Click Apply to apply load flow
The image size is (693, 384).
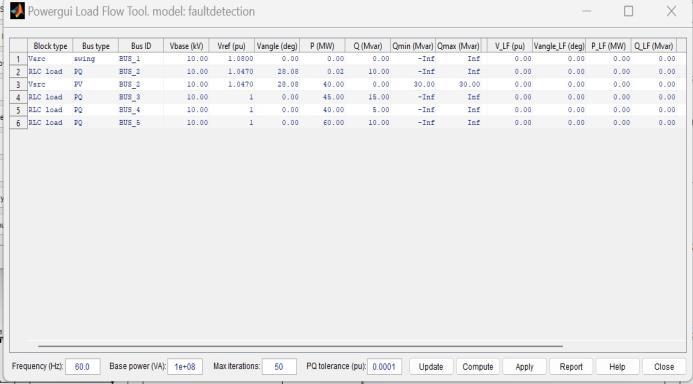click(x=524, y=367)
